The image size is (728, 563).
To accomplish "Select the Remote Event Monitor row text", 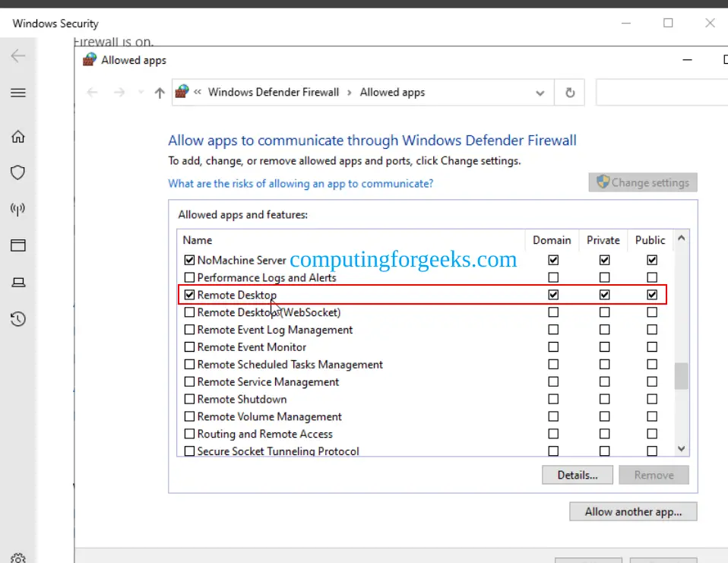I will click(252, 347).
